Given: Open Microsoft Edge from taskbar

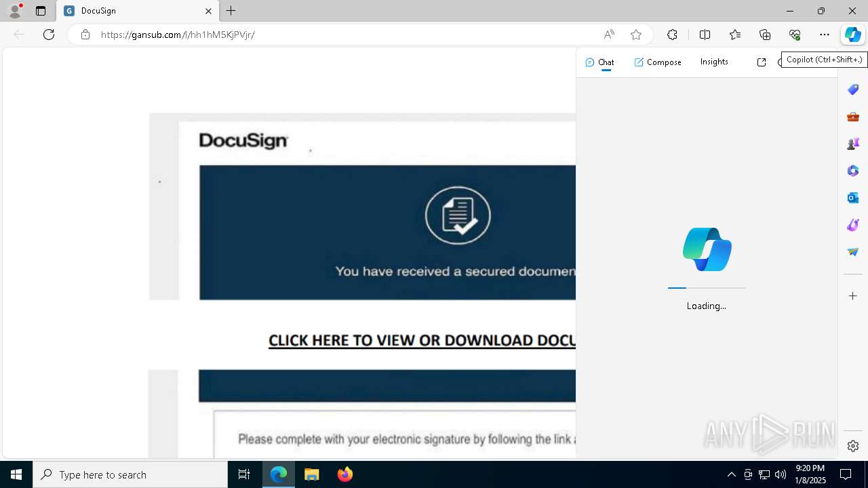Looking at the screenshot, I should [x=279, y=474].
